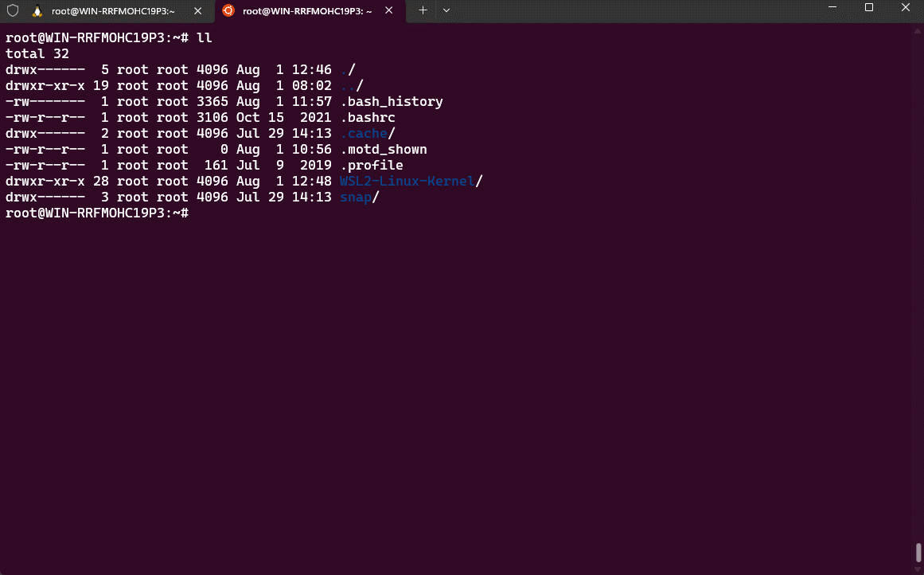Select the active Ubuntu terminal tab title
Viewport: 924px width, 575px height.
[x=307, y=10]
